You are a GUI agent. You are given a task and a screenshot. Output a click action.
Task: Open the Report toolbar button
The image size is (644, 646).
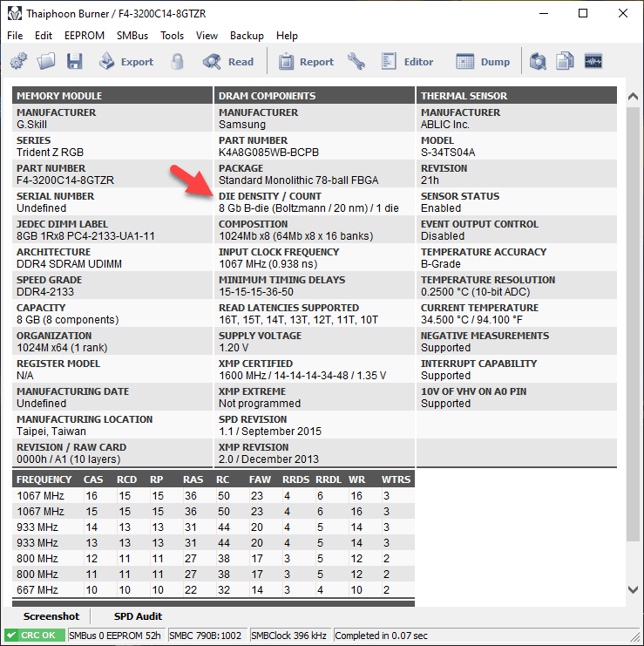tap(306, 62)
